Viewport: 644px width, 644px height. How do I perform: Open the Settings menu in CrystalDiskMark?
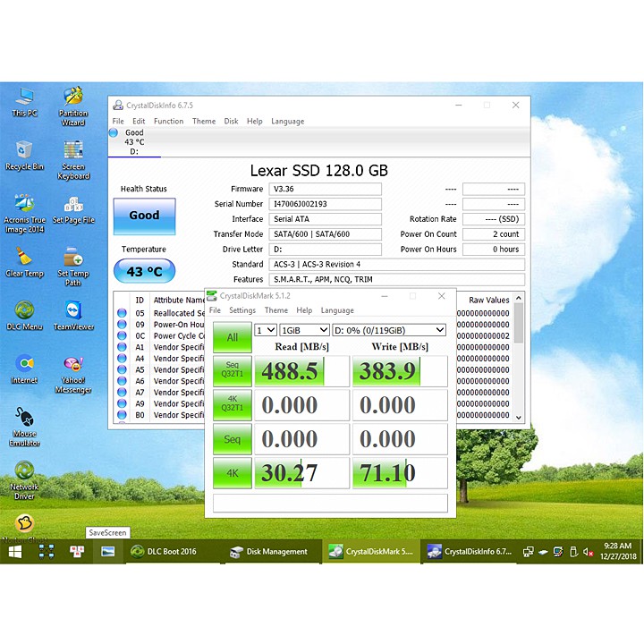241,310
